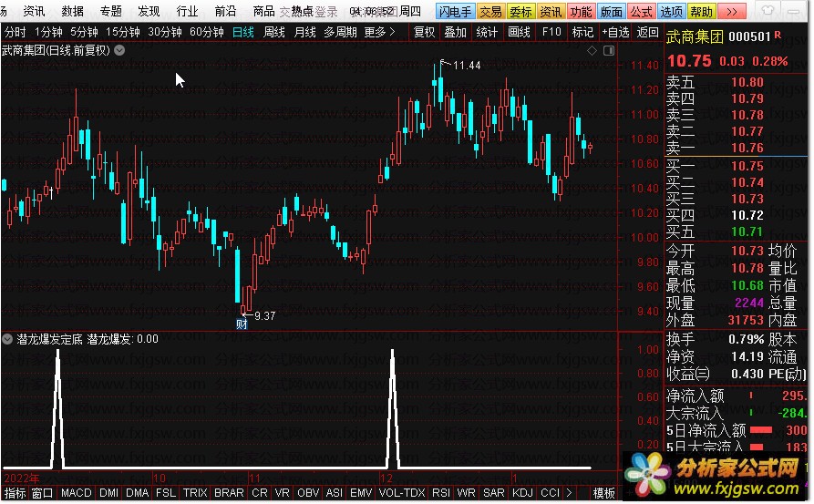Select the TRIX indicator tab
The height and width of the screenshot is (504, 814).
pyautogui.click(x=195, y=492)
